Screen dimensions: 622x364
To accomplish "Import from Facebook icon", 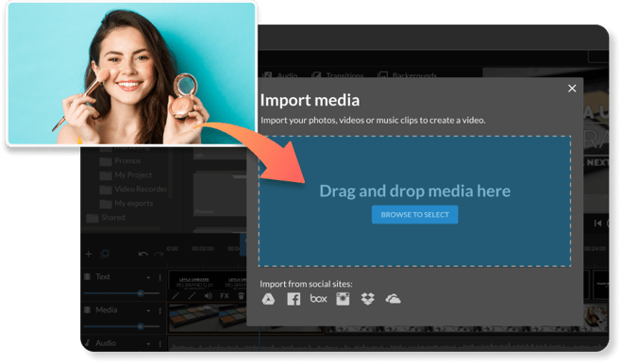I will (294, 299).
